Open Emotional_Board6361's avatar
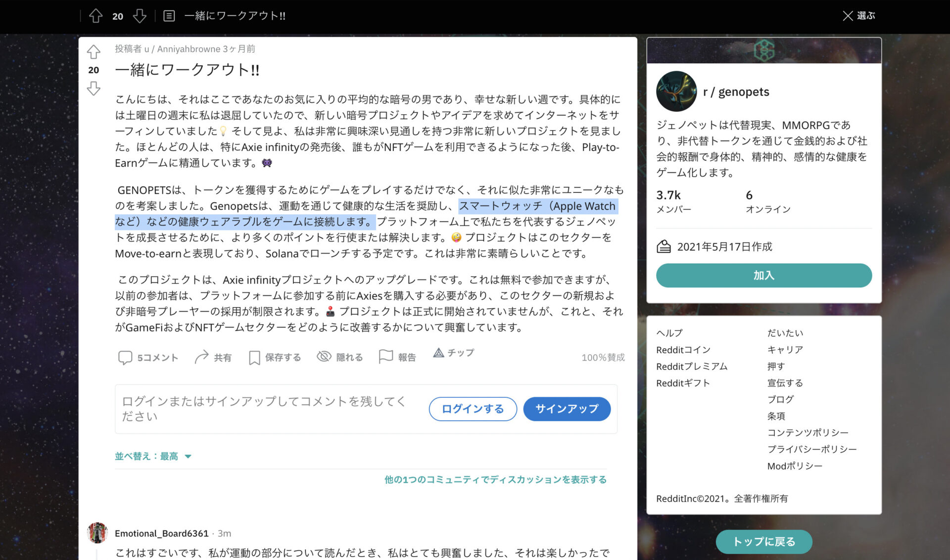The height and width of the screenshot is (560, 950). [97, 533]
